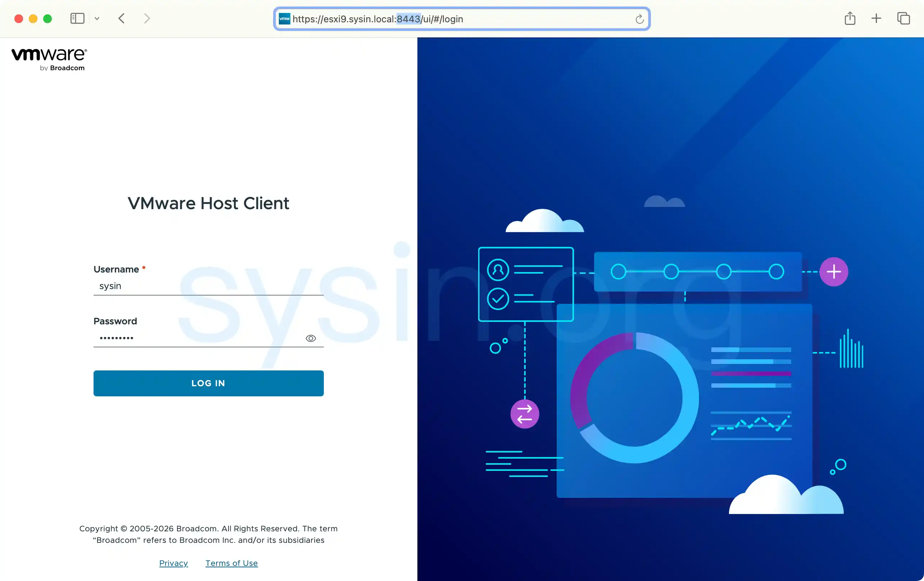Open a new tab with plus icon

point(876,18)
